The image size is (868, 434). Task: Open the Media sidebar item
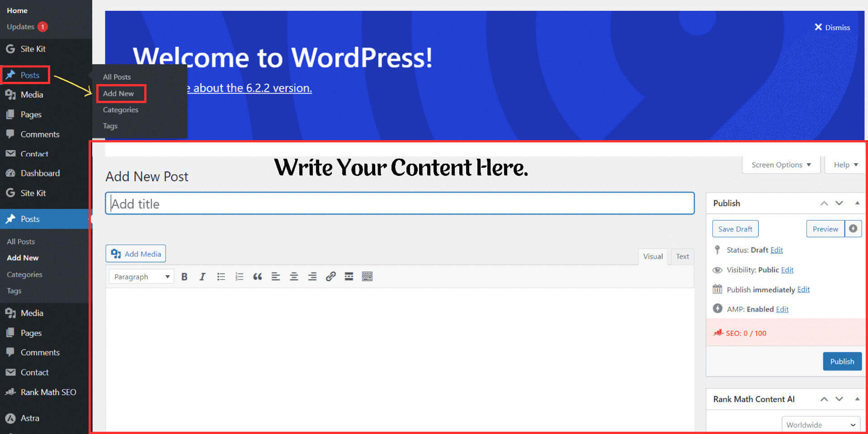click(x=30, y=312)
